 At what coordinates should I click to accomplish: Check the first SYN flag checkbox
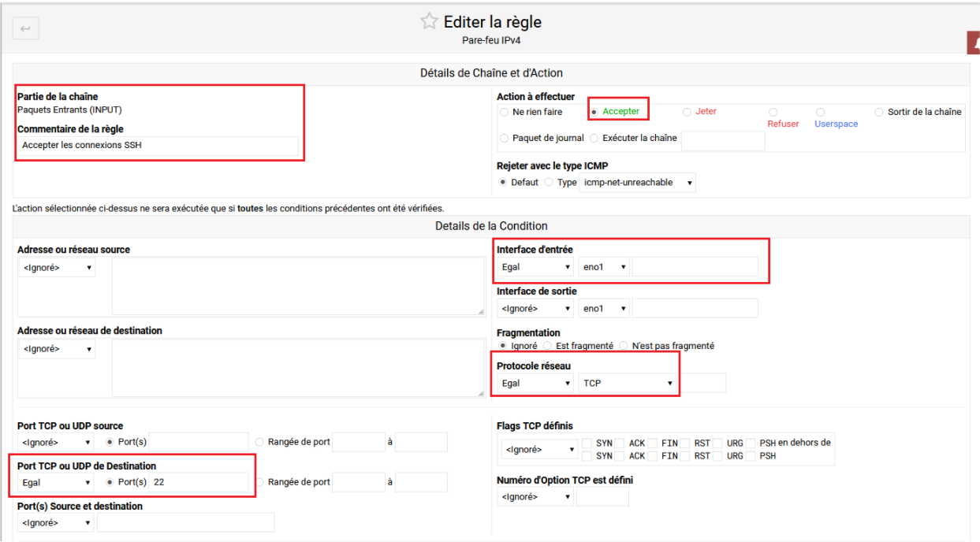tap(587, 443)
